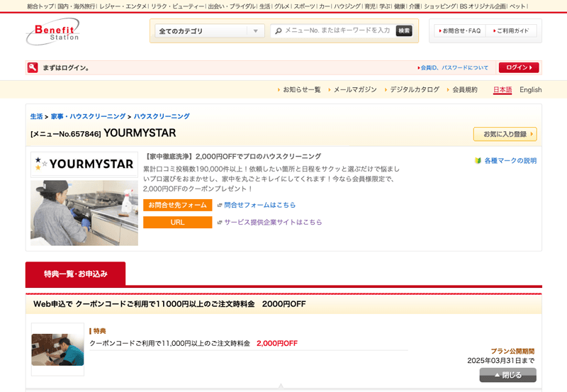Click the plan heading Web申込で クーポンコード
Image resolution: width=567 pixels, height=392 pixels.
(169, 304)
